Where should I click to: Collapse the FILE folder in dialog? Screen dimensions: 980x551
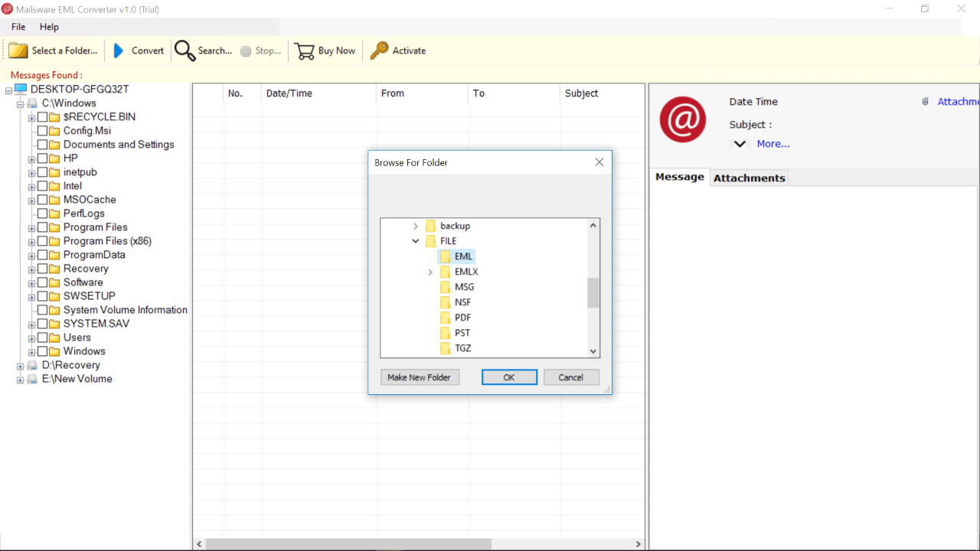416,241
